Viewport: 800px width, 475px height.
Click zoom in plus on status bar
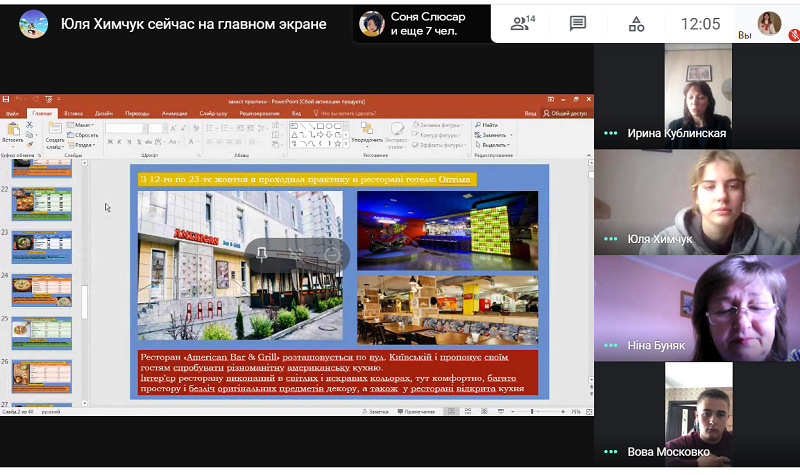[x=563, y=411]
